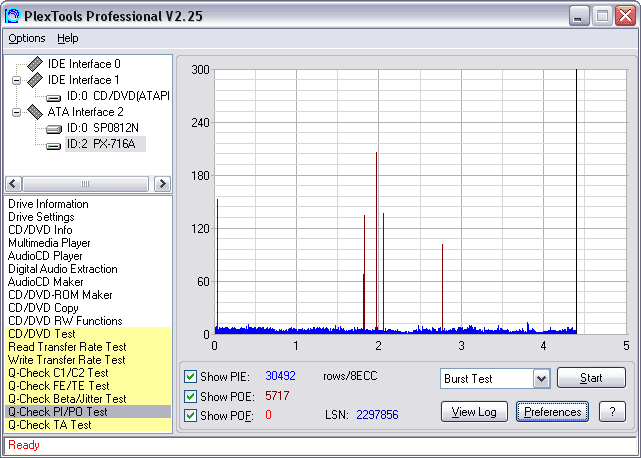Open Digital Audio Extraction function

[63, 269]
